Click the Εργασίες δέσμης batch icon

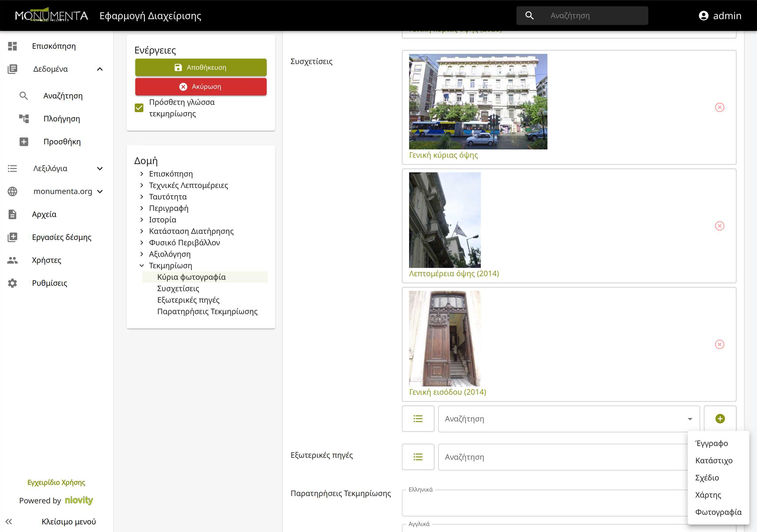[x=12, y=237]
